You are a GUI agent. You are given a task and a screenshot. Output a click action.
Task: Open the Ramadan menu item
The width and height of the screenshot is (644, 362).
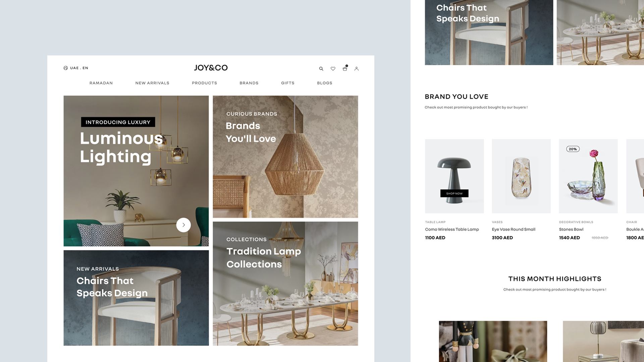point(101,83)
